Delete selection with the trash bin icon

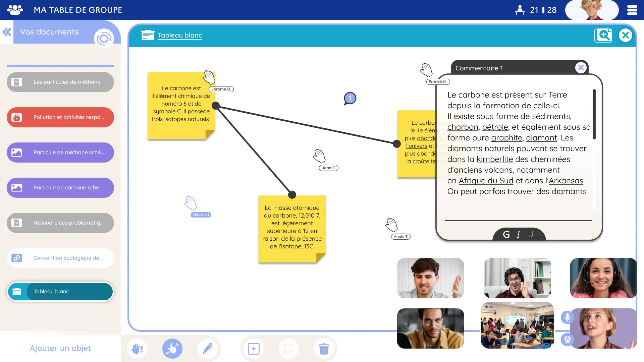coord(324,349)
